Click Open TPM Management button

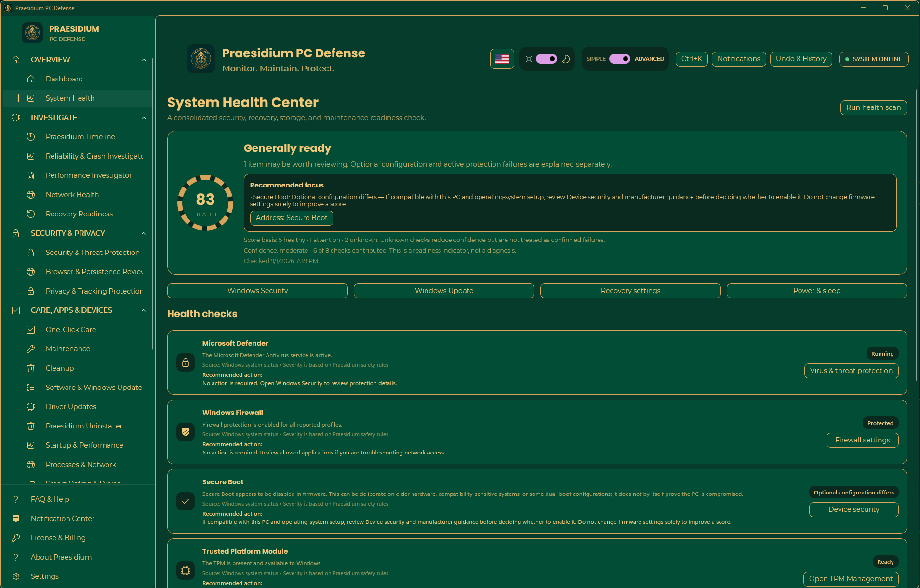pos(851,579)
